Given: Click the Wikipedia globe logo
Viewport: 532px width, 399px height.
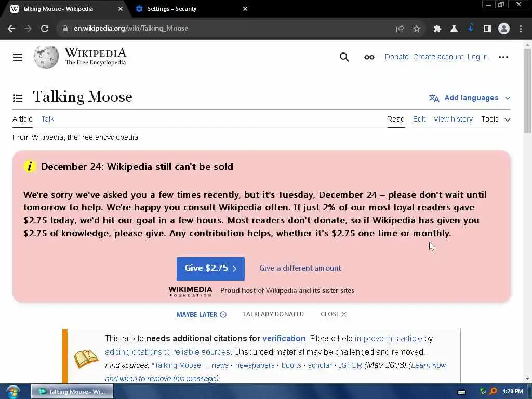Looking at the screenshot, I should (x=46, y=57).
